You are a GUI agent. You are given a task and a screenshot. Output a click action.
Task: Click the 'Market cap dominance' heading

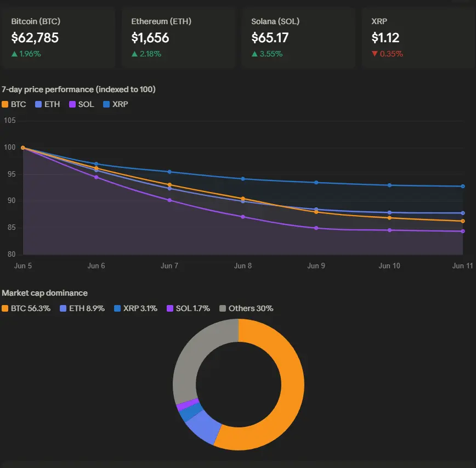[44, 293]
